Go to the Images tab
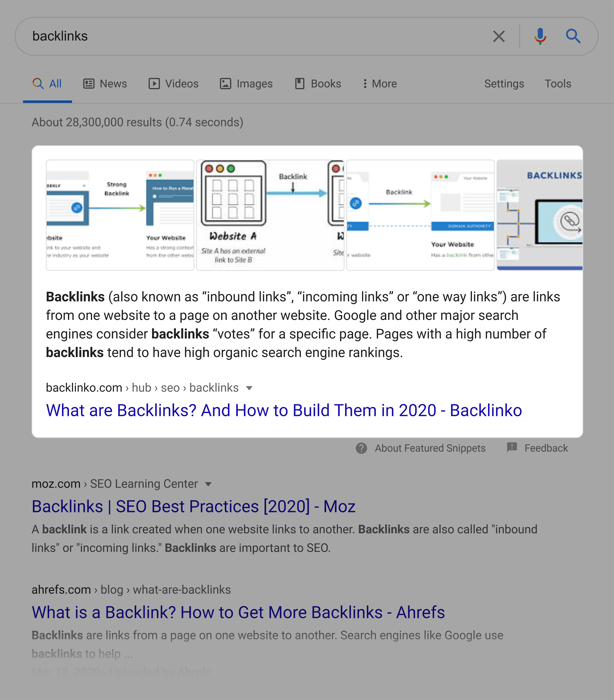The width and height of the screenshot is (614, 700). click(x=246, y=84)
